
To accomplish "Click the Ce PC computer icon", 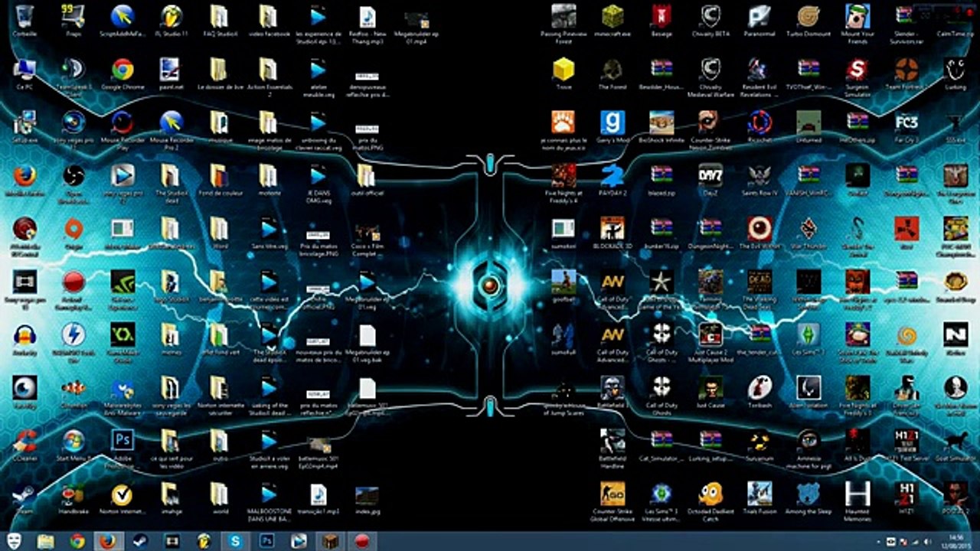I will coord(24,70).
